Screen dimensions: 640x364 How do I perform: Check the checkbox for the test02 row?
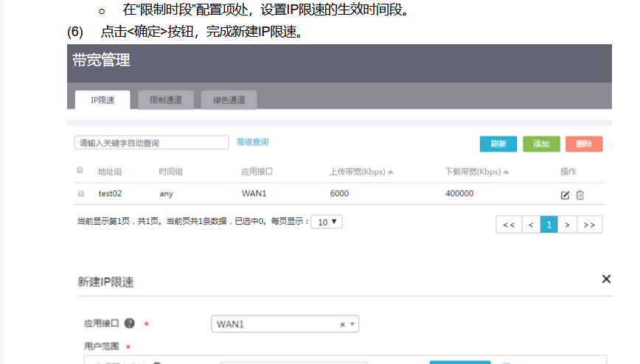pos(80,194)
